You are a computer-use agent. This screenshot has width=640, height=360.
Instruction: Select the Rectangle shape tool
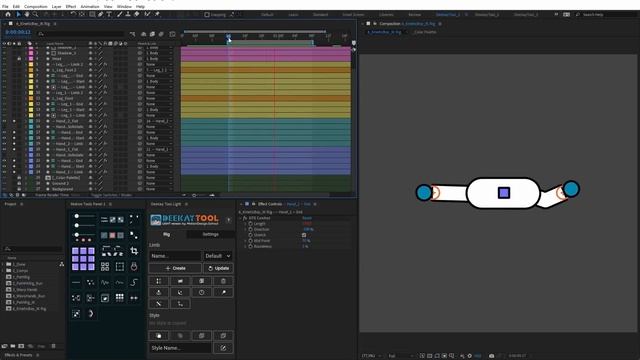tap(92, 14)
